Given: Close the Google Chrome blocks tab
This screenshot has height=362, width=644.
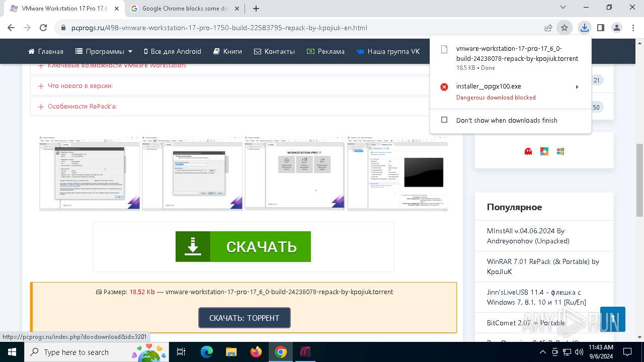Looking at the screenshot, I should tap(237, 9).
